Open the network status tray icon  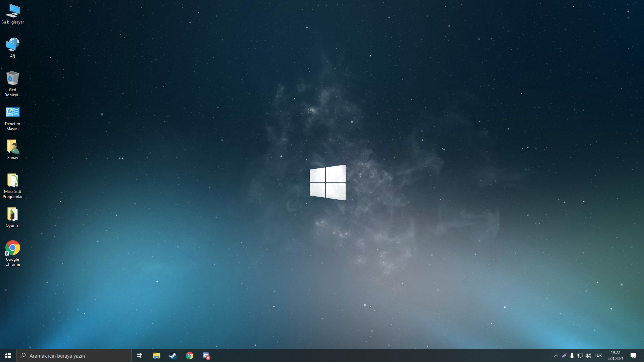(x=580, y=356)
